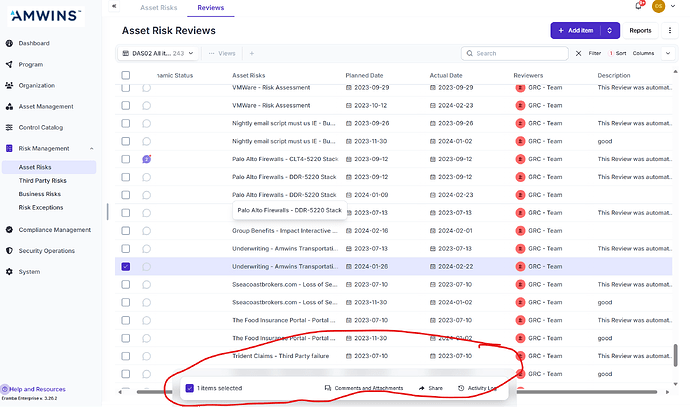Click the Share arrow icon
This screenshot has height=407, width=690.
pos(422,388)
